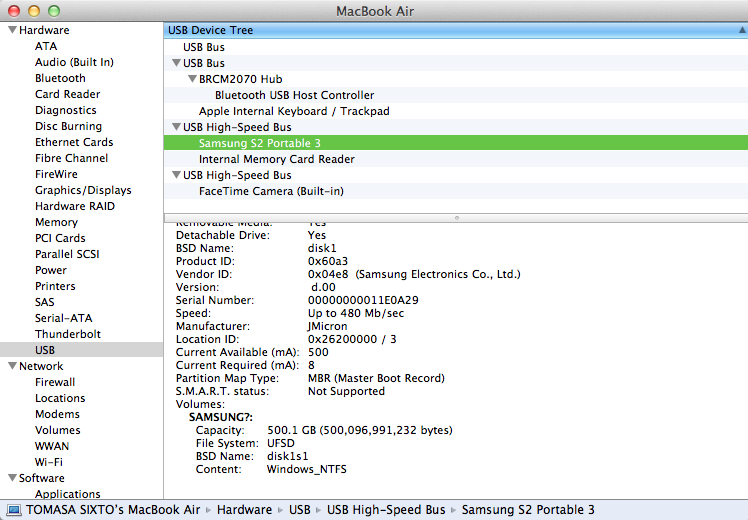Click USB High-Speed Bus in path bar
The height and width of the screenshot is (520, 748).
tap(386, 510)
